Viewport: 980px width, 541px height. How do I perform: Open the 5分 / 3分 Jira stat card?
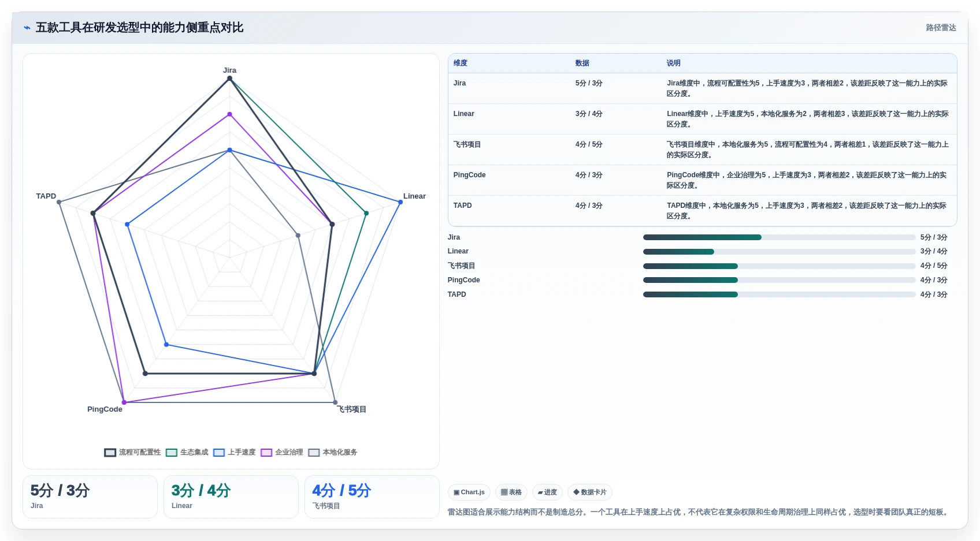[90, 497]
